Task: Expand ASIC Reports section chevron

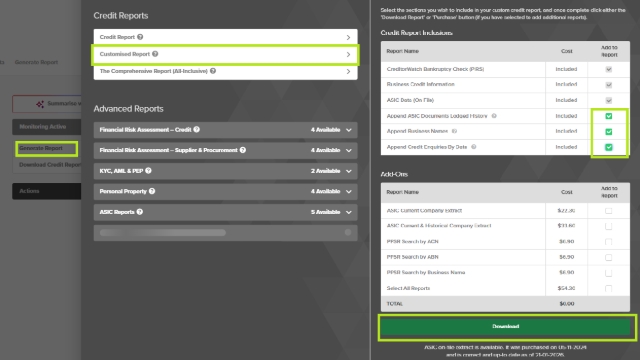Action: click(349, 212)
